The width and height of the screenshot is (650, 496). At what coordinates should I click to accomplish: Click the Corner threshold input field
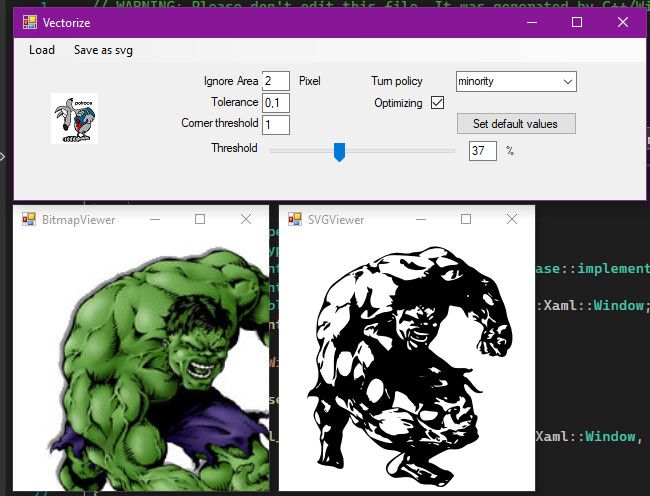tap(276, 125)
